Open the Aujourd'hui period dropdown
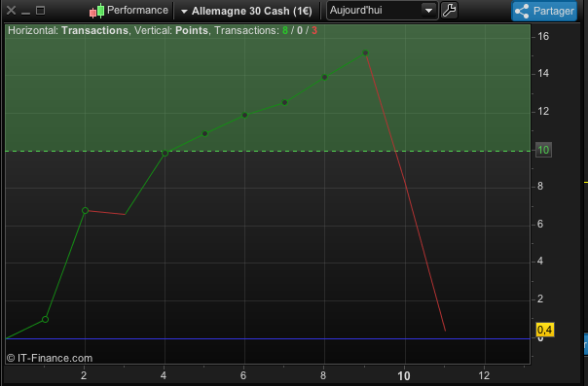 (383, 11)
